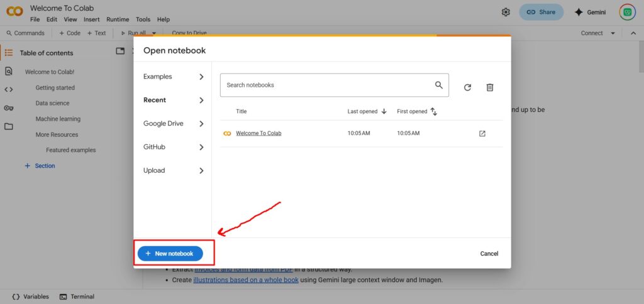Open the Runtime menu
The height and width of the screenshot is (304, 644).
pyautogui.click(x=117, y=19)
